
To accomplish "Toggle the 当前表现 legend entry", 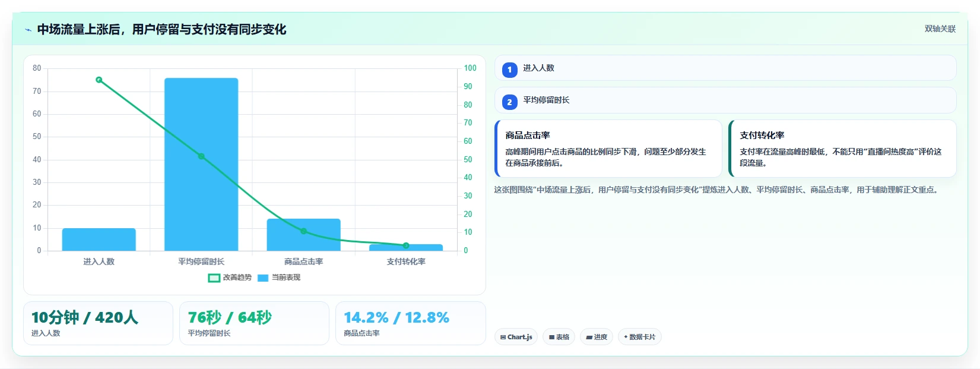I will pos(279,277).
